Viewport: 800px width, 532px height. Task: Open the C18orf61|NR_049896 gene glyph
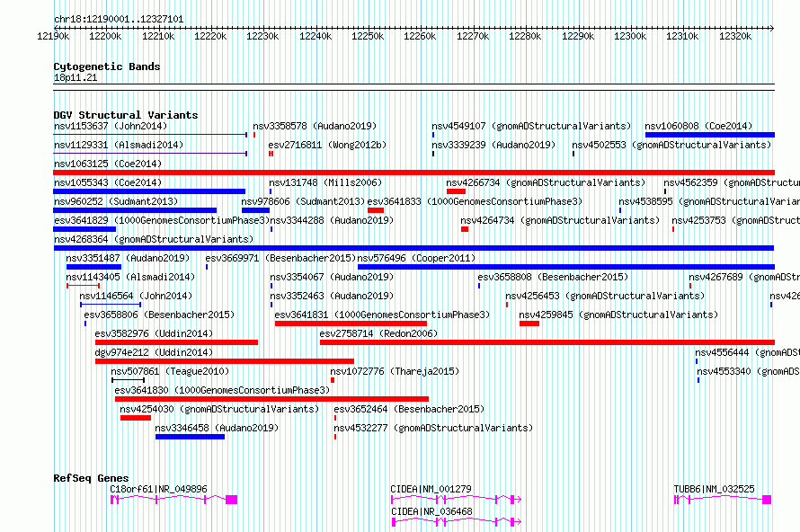pyautogui.click(x=174, y=500)
